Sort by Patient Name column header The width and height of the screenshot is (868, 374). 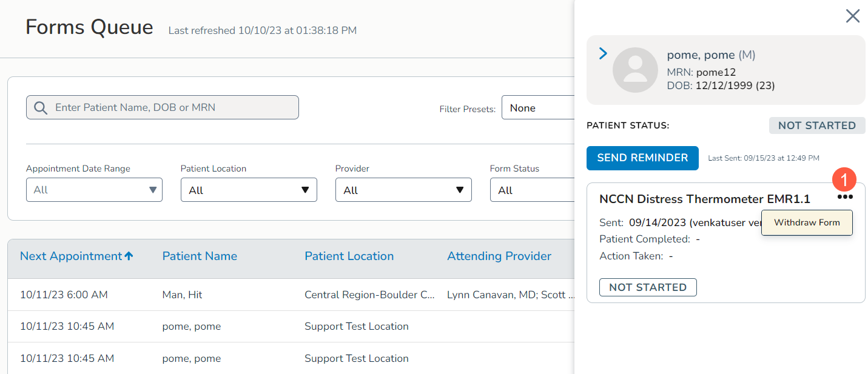point(200,256)
